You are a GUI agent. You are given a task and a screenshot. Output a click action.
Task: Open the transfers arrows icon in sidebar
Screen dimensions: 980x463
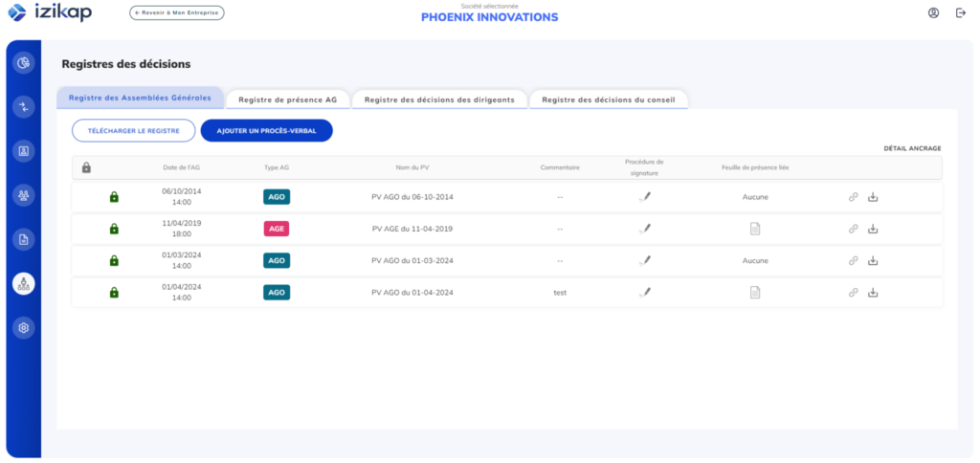click(24, 107)
